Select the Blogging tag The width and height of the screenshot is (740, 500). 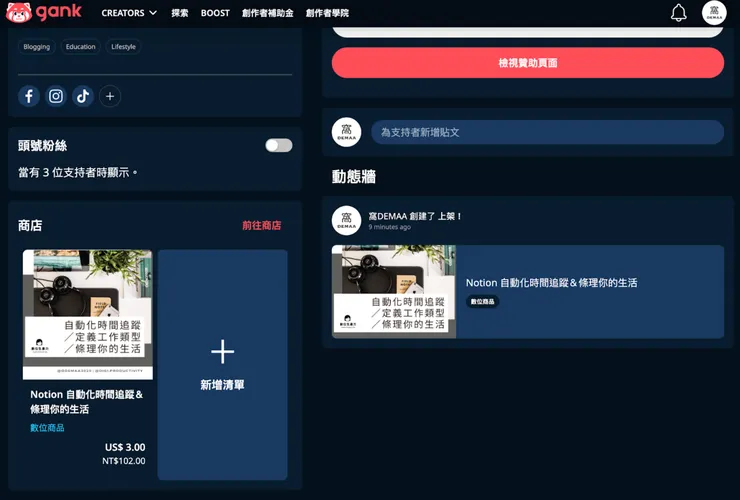click(37, 47)
